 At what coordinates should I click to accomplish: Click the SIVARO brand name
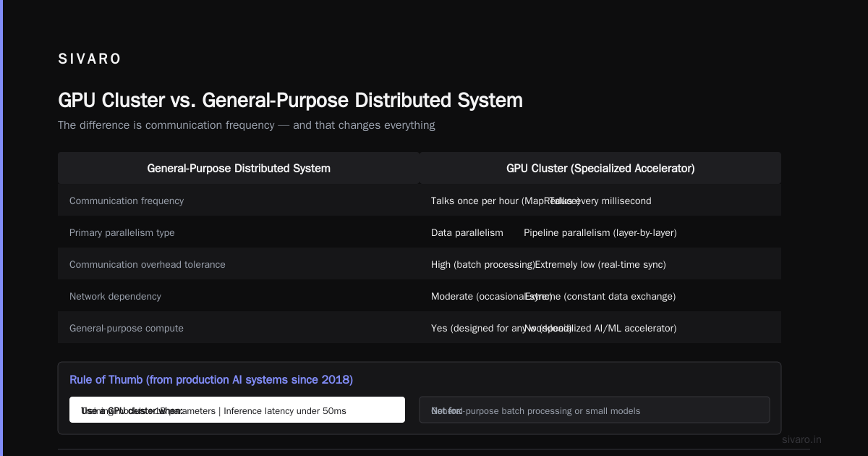(x=90, y=59)
